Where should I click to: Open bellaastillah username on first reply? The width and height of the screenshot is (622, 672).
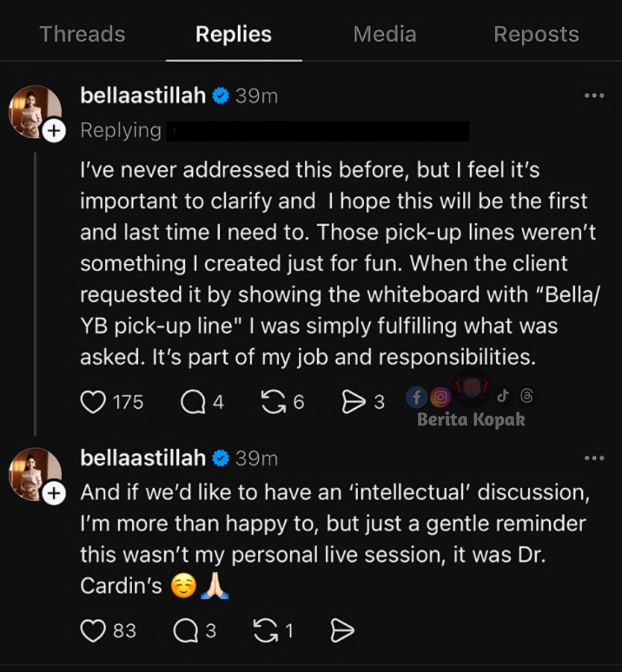pos(143,96)
